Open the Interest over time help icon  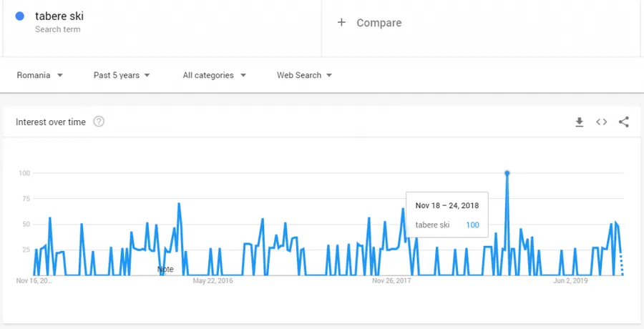pyautogui.click(x=99, y=122)
